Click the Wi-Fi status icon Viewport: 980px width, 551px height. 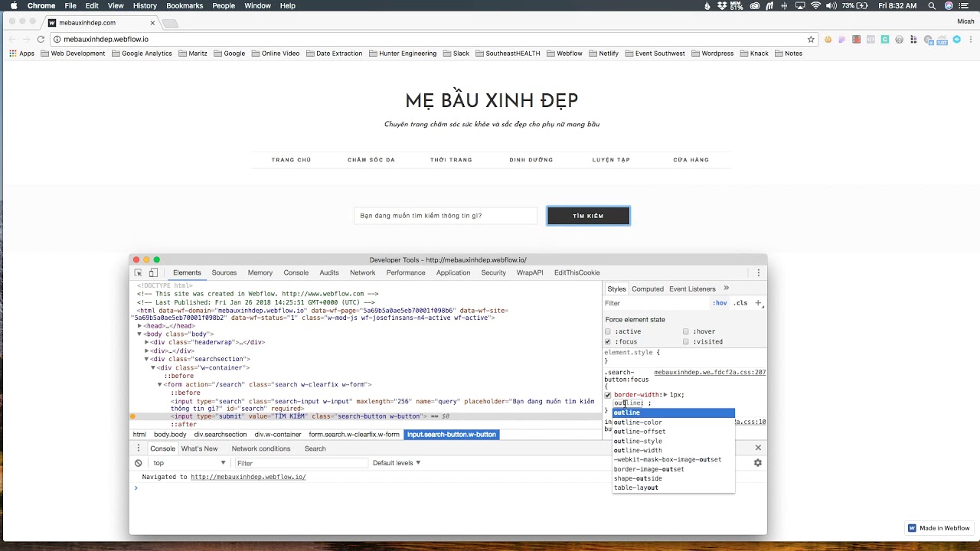(816, 5)
